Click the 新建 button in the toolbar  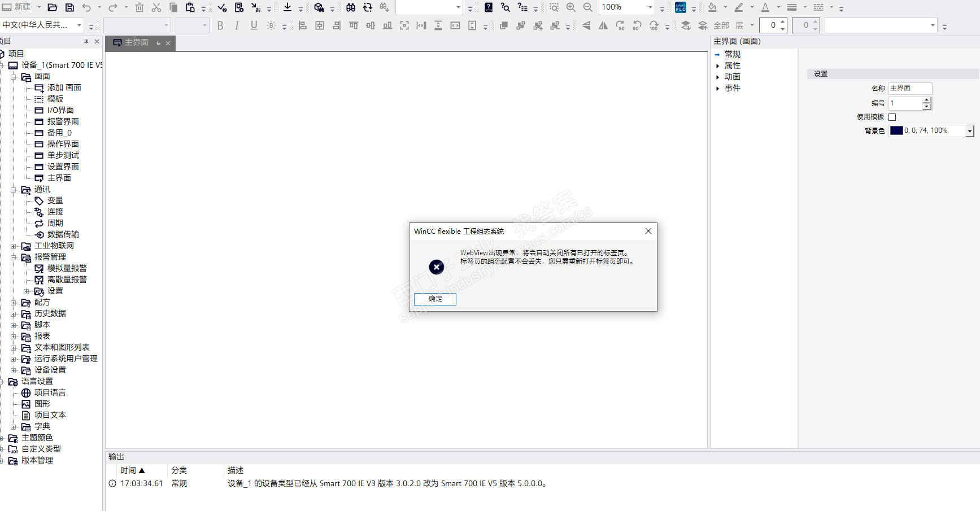tap(17, 7)
